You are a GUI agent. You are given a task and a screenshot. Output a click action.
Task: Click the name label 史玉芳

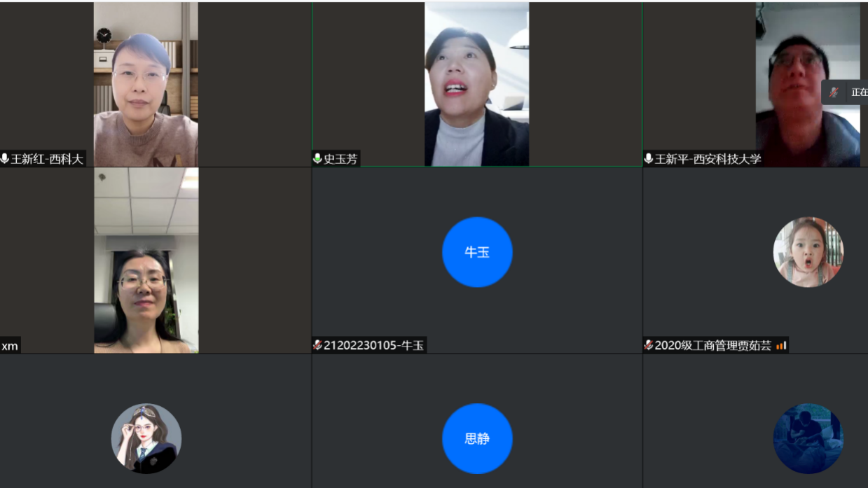pos(340,159)
